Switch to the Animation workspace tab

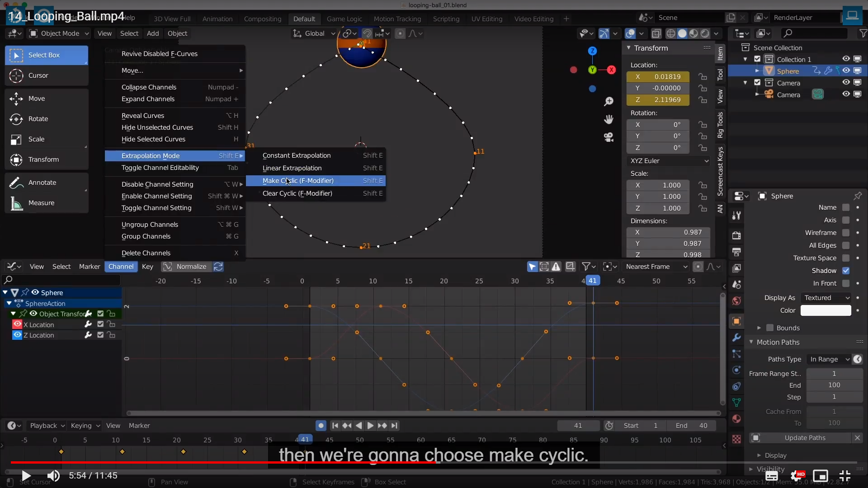pos(217,19)
